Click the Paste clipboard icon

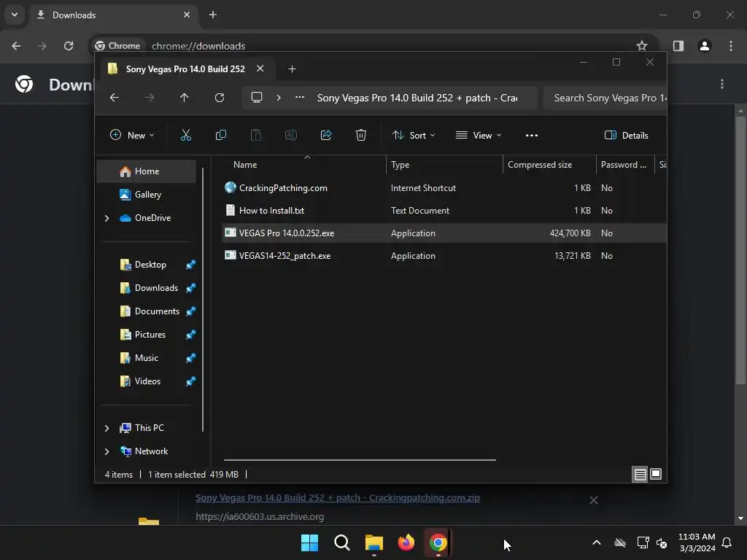pos(256,135)
